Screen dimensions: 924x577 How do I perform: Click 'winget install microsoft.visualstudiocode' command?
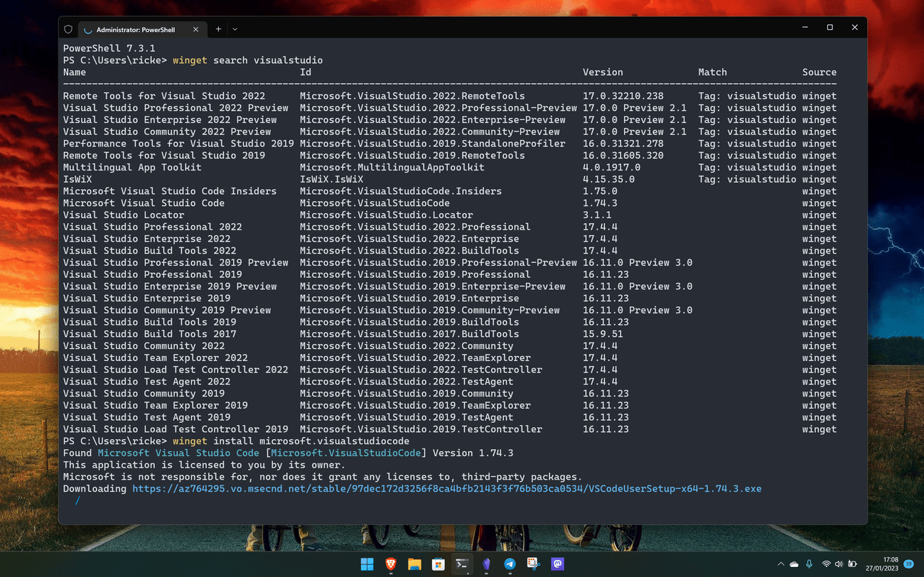coord(291,441)
